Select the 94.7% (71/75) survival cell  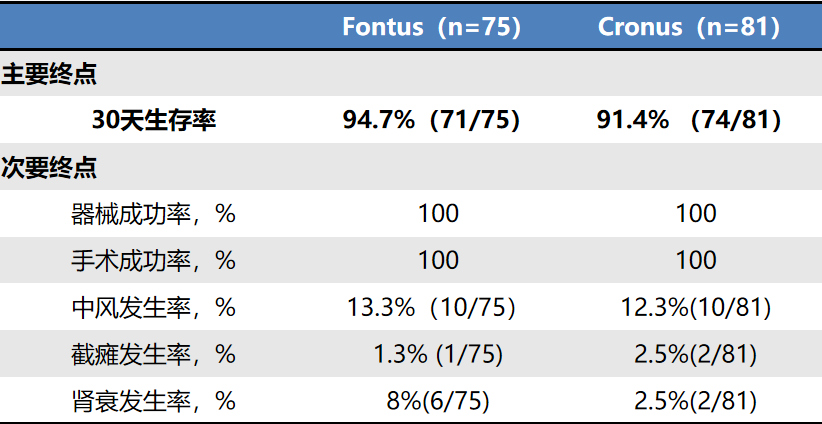pyautogui.click(x=431, y=121)
